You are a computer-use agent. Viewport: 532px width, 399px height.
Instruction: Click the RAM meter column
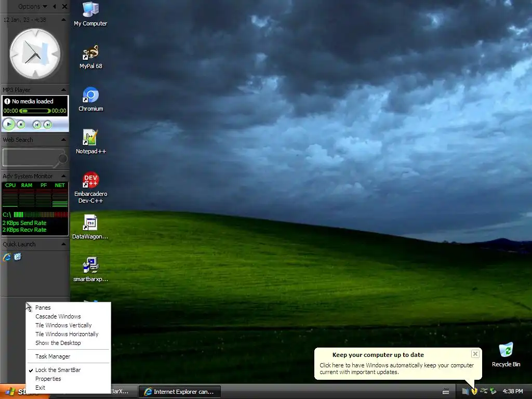click(26, 195)
